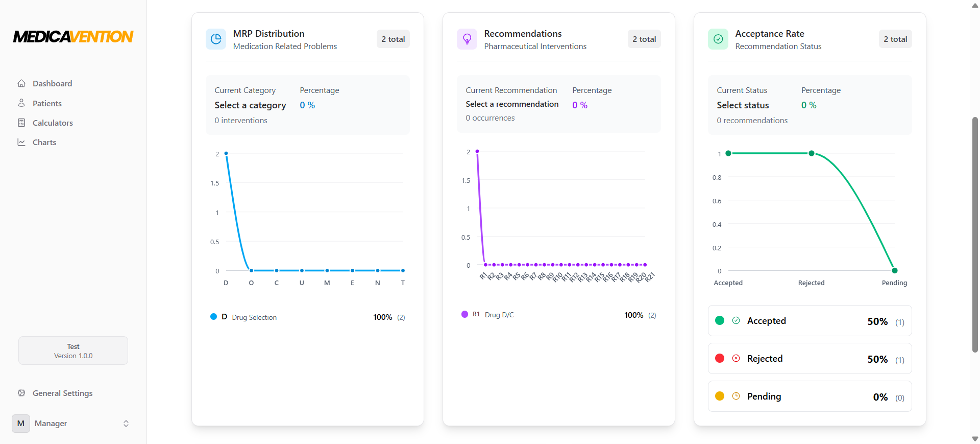Click the Acceptance Rate checkmark icon
The height and width of the screenshot is (444, 980).
click(x=718, y=39)
